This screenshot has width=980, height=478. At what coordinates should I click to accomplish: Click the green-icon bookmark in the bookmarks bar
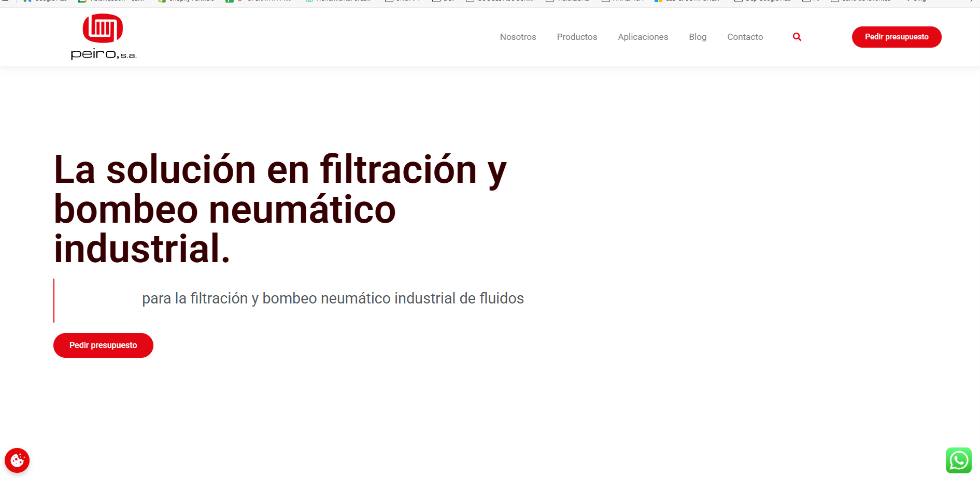point(230,2)
